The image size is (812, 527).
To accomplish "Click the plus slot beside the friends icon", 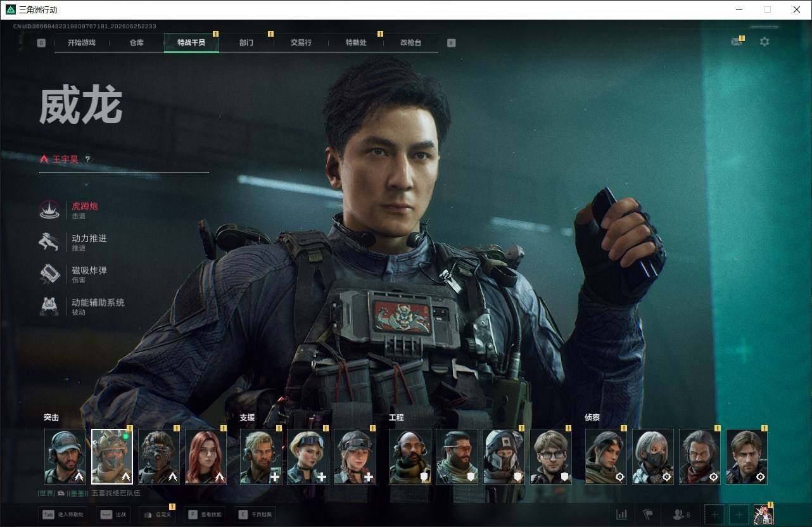I will (714, 514).
